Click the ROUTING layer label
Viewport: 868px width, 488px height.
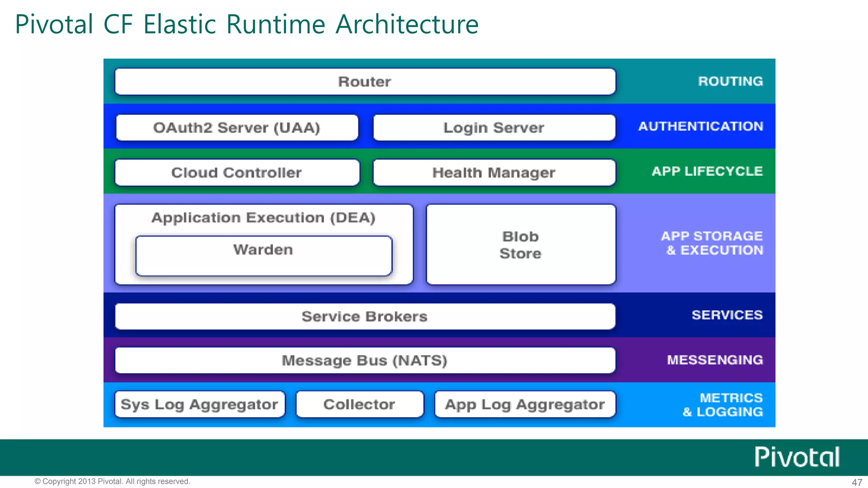pyautogui.click(x=730, y=81)
